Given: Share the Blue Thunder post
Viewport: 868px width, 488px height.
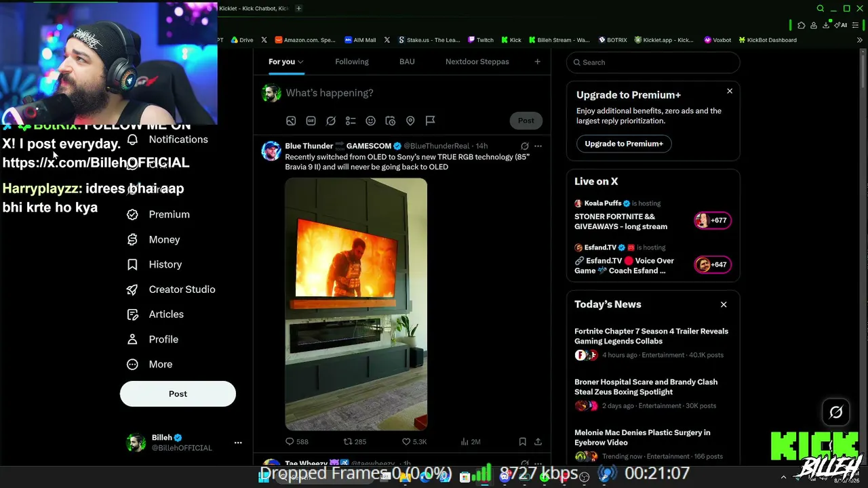Looking at the screenshot, I should pos(538,442).
